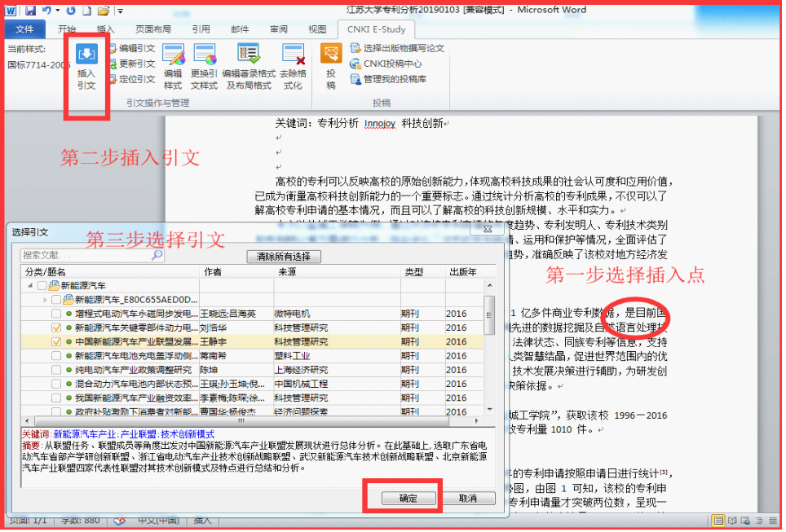Click 塑料工业 source cell

tap(292, 356)
